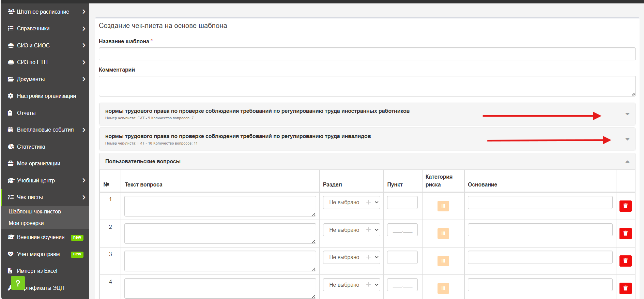The height and width of the screenshot is (299, 644).
Task: Expand the СИЗ и СИОС submenu chevron
Action: click(x=83, y=45)
